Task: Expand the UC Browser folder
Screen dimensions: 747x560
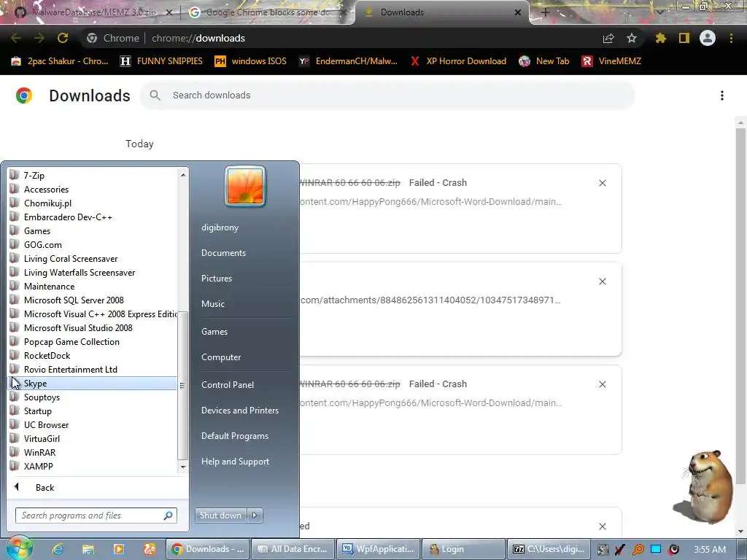Action: [x=93, y=425]
